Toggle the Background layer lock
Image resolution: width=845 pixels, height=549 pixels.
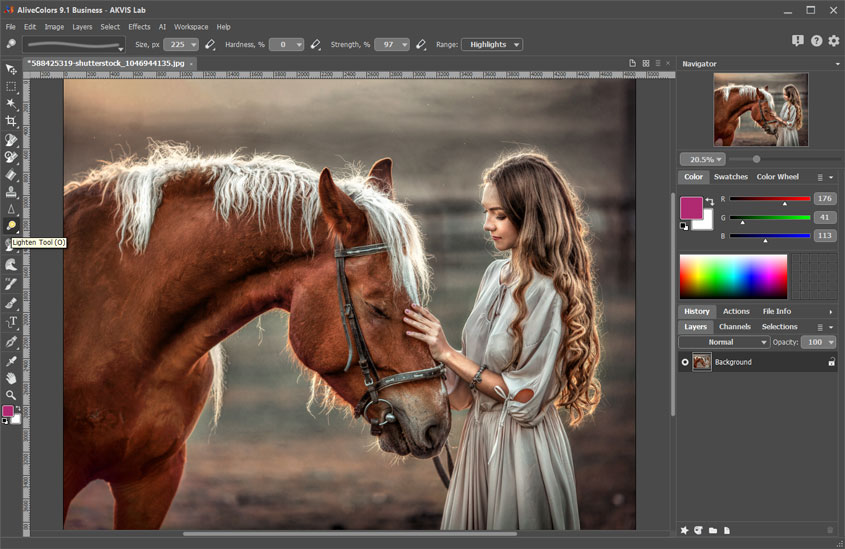[832, 362]
